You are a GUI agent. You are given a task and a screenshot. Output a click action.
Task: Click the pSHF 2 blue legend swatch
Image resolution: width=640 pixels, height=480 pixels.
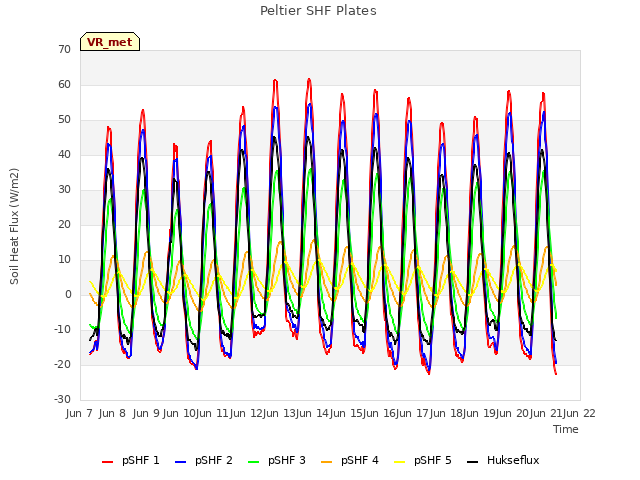[180, 462]
